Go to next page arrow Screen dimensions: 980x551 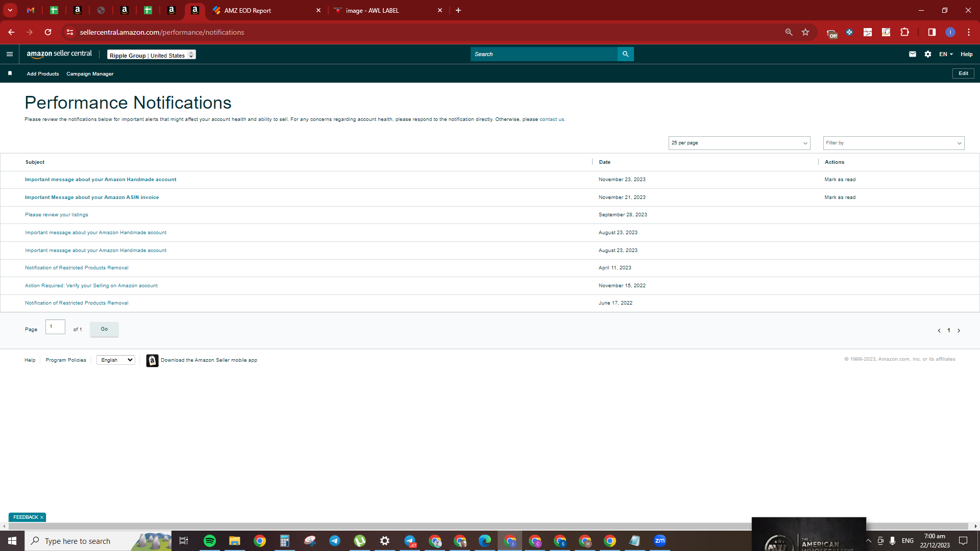click(x=959, y=331)
